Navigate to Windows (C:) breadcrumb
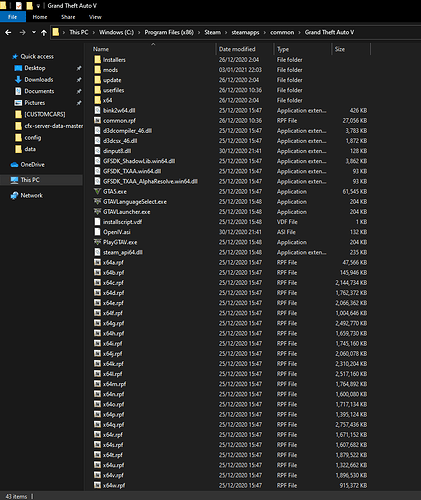This screenshot has width=421, height=500. coord(116,32)
